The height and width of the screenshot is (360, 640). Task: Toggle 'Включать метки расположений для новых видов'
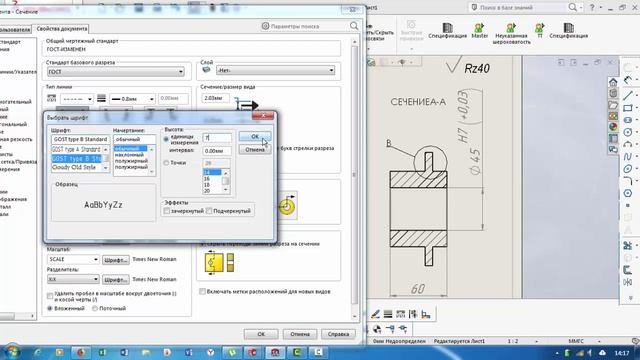[202, 291]
